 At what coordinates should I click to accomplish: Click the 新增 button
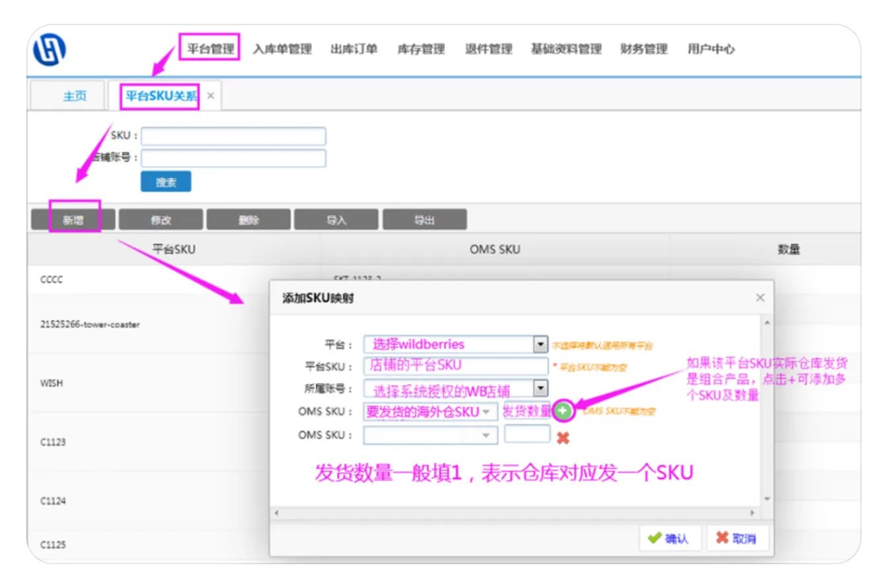[x=73, y=220]
